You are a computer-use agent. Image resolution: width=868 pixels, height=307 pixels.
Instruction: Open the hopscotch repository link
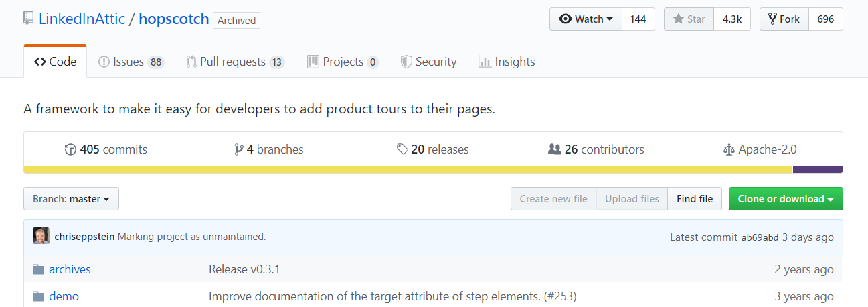174,19
